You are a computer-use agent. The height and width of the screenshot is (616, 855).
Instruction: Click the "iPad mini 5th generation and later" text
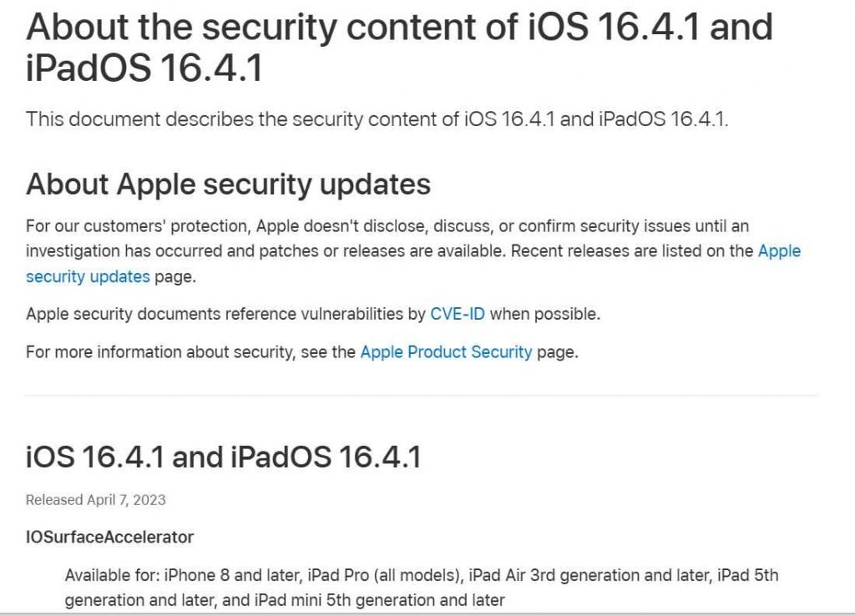(380, 600)
